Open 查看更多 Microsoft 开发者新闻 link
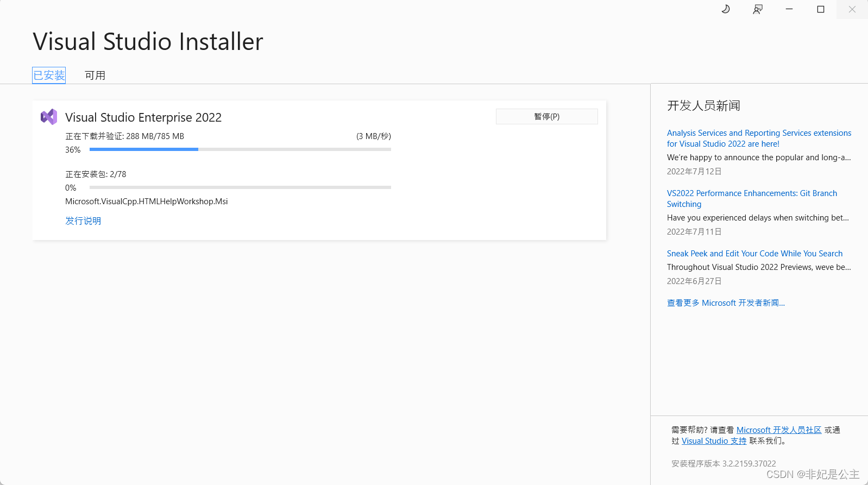 point(726,303)
